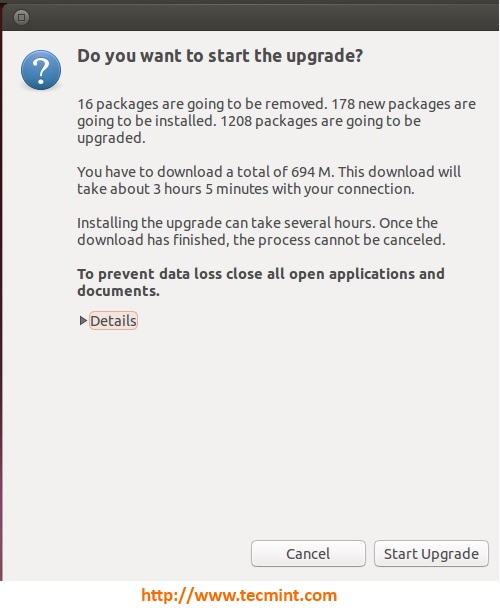Click the '1208 packages are going to be' text
Screen dimensions: 500x612
[x=320, y=121]
